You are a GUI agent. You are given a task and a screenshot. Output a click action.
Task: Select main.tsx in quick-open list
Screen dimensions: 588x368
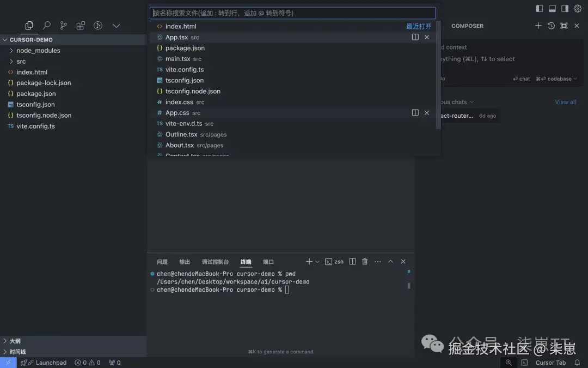click(x=292, y=59)
